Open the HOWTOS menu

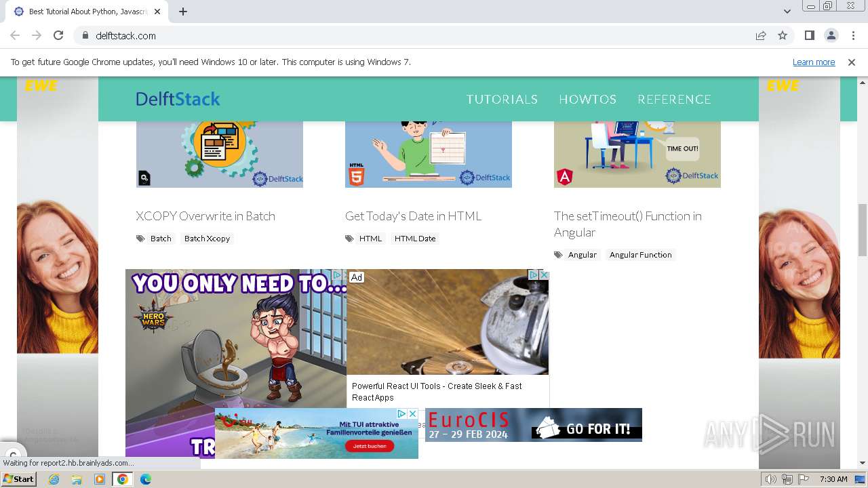tap(587, 99)
